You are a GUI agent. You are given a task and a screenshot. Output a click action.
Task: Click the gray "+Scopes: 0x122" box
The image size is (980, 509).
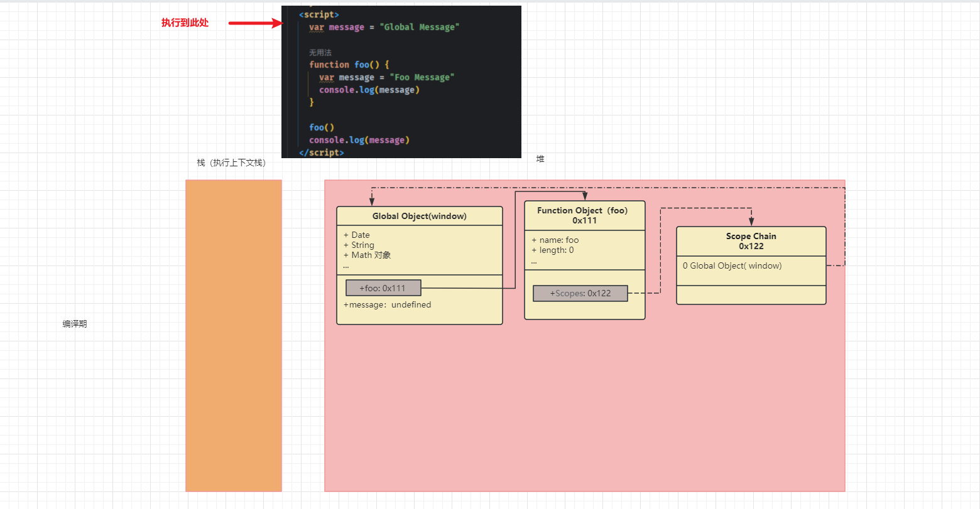(x=580, y=293)
